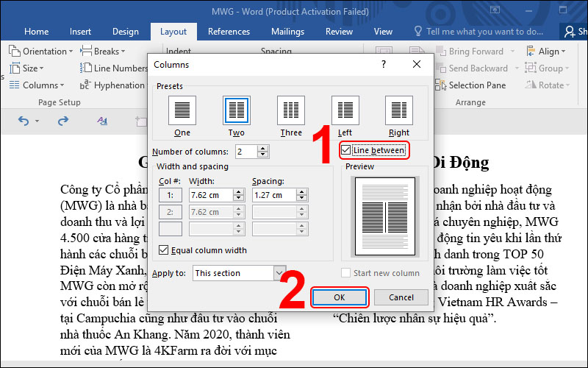Open the Align menu
Viewport: 588px width, 368px height.
pyautogui.click(x=546, y=51)
